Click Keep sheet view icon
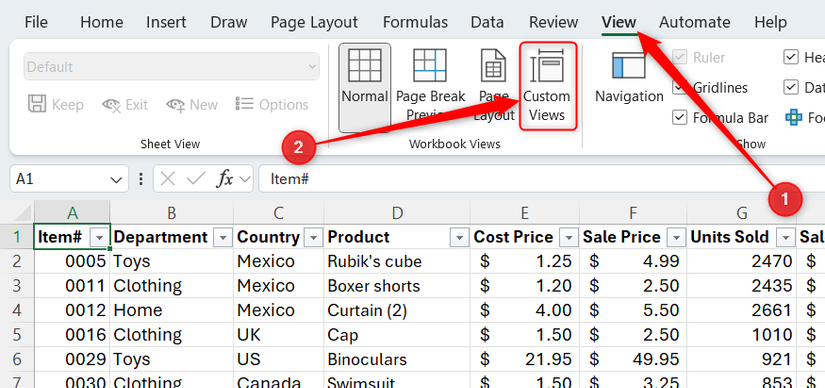The image size is (825, 388). tap(37, 105)
